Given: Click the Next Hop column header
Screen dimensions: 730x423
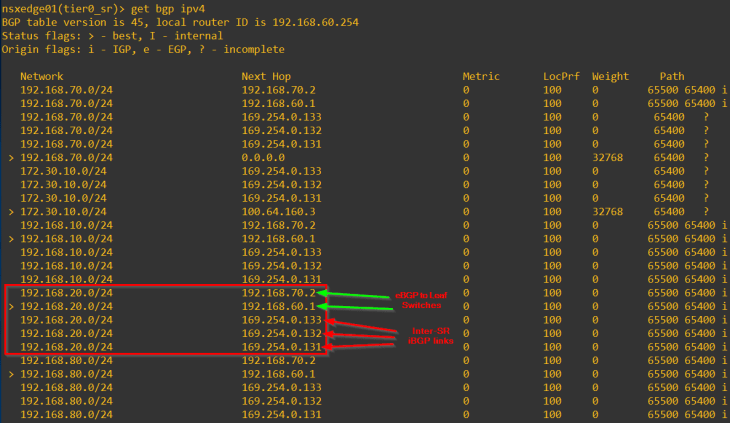Looking at the screenshot, I should [265, 76].
